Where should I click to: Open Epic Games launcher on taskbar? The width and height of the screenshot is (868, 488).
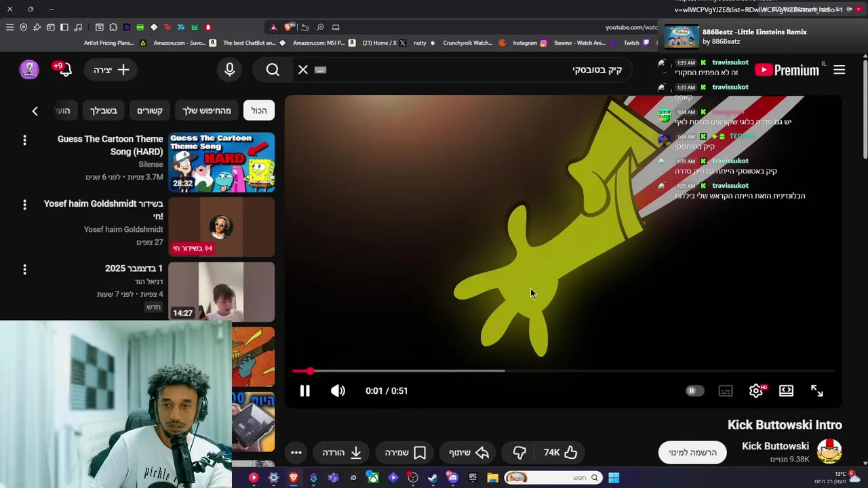[x=472, y=478]
